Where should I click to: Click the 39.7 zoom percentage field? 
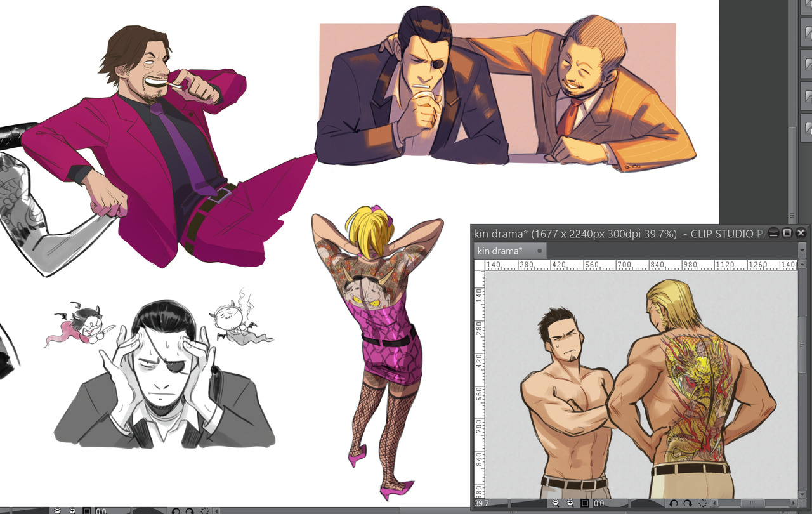(482, 504)
